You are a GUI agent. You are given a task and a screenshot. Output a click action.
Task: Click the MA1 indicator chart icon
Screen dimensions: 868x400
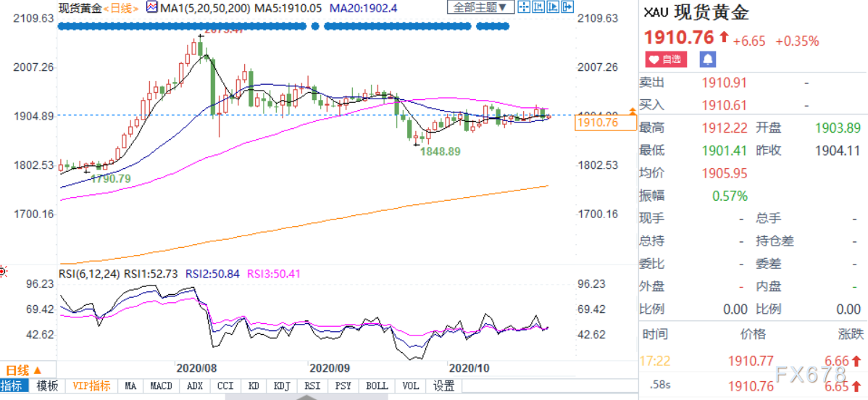[151, 8]
